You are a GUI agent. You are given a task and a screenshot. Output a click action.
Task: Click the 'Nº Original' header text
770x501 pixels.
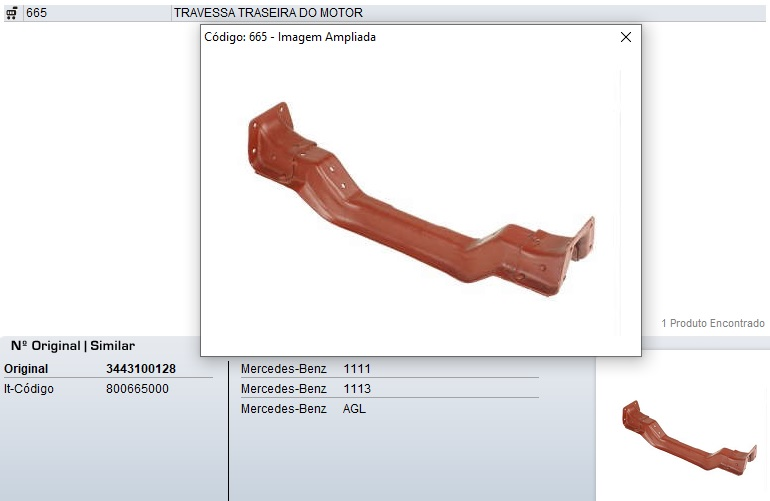(45, 346)
